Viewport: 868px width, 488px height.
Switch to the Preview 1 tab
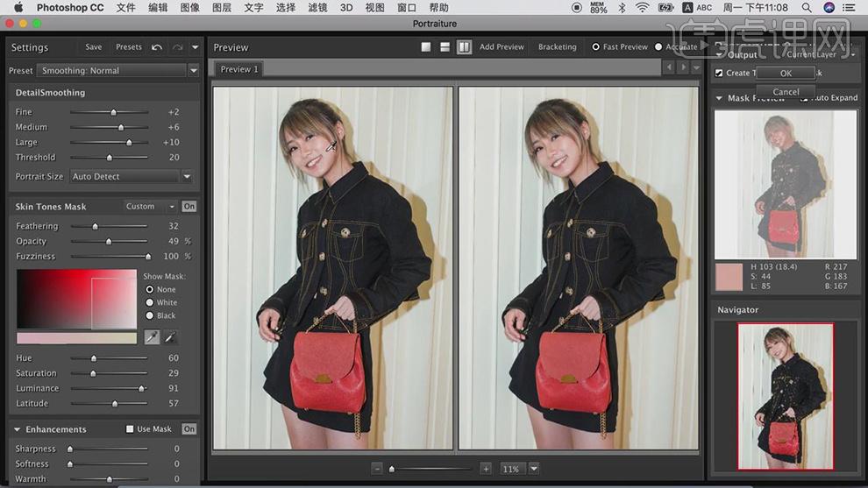click(238, 69)
